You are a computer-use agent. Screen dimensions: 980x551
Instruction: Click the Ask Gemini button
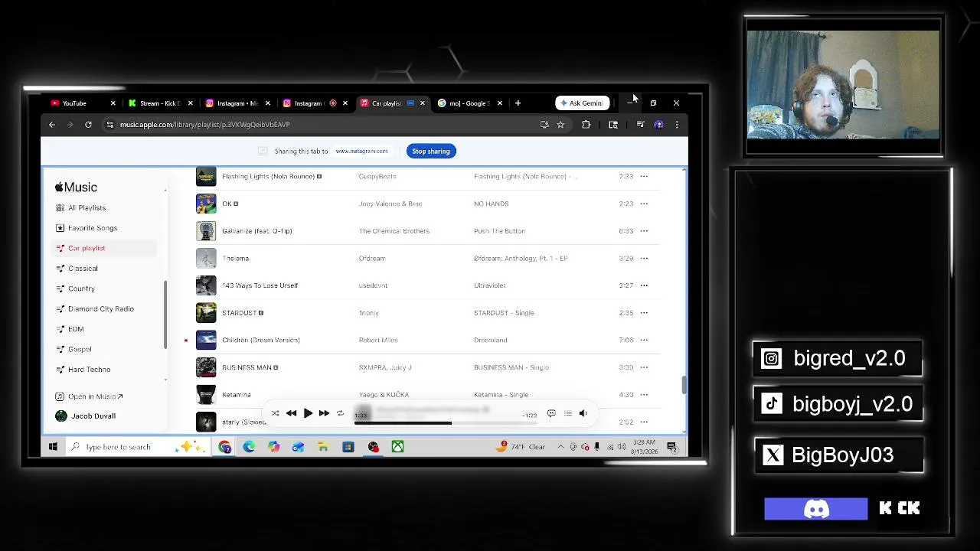click(582, 103)
